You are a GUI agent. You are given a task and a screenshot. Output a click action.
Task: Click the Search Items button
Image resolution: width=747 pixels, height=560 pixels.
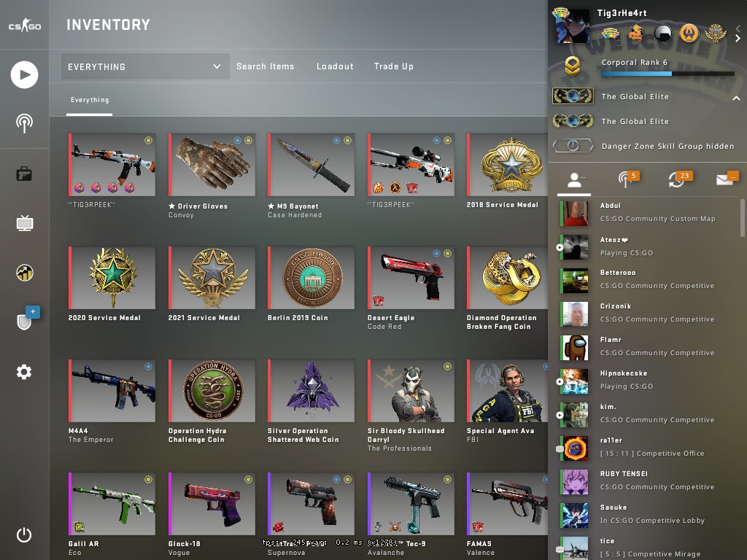pyautogui.click(x=266, y=66)
